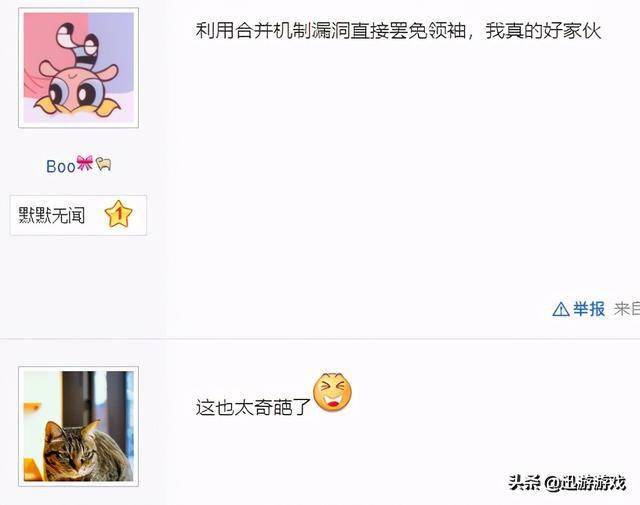Click the laughing emoji in the second reply
The image size is (640, 505).
tap(332, 392)
